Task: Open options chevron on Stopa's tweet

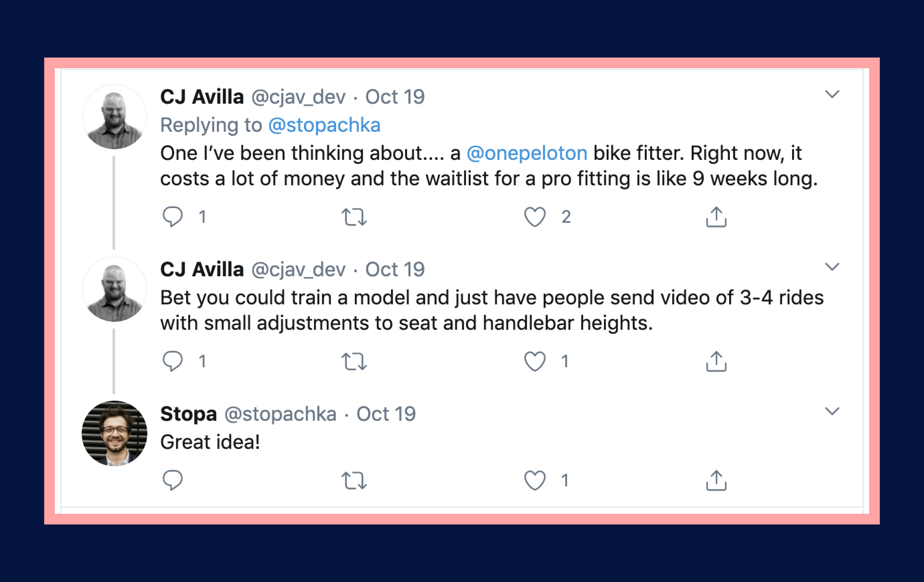Action: [x=832, y=411]
